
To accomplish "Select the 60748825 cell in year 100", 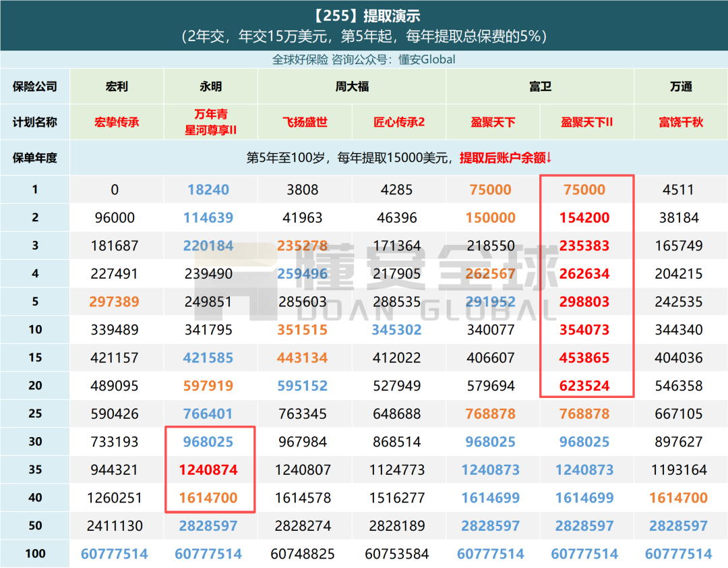I will [303, 554].
